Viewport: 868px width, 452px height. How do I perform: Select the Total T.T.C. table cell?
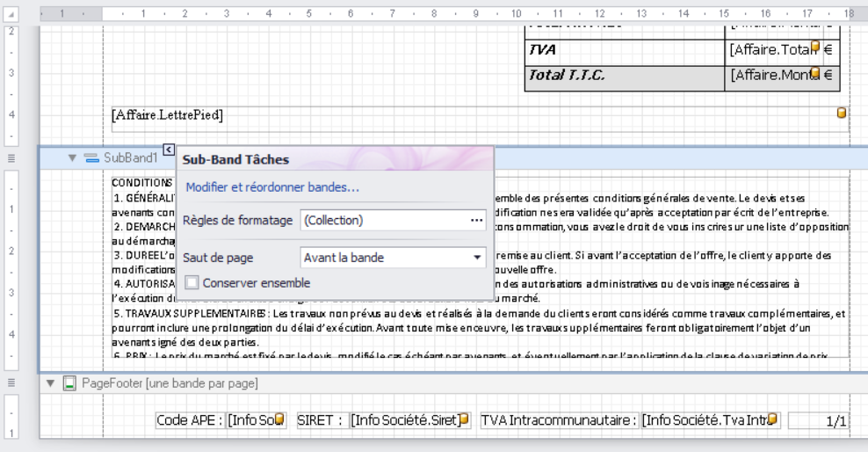click(x=624, y=77)
